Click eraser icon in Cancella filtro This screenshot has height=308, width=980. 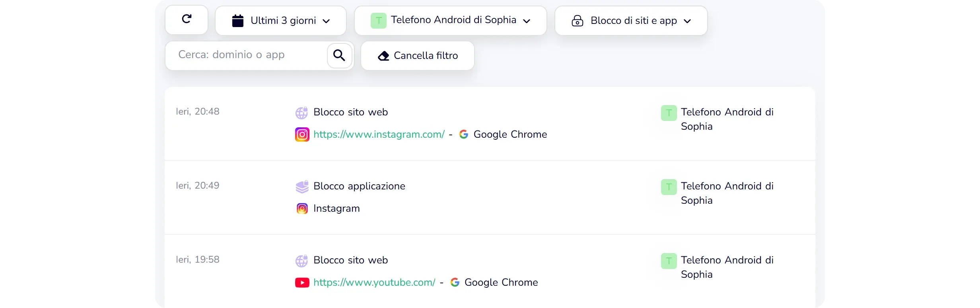pyautogui.click(x=383, y=56)
